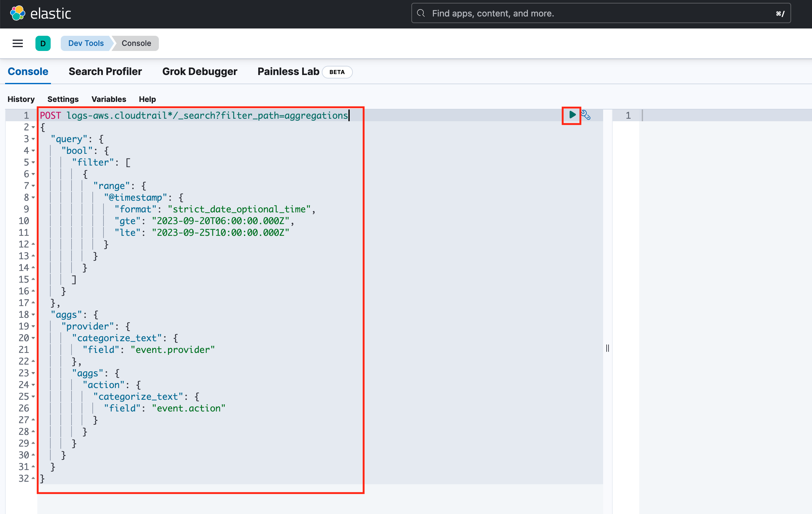Collapse the "filter" array on line 5
This screenshot has height=514, width=812.
33,162
